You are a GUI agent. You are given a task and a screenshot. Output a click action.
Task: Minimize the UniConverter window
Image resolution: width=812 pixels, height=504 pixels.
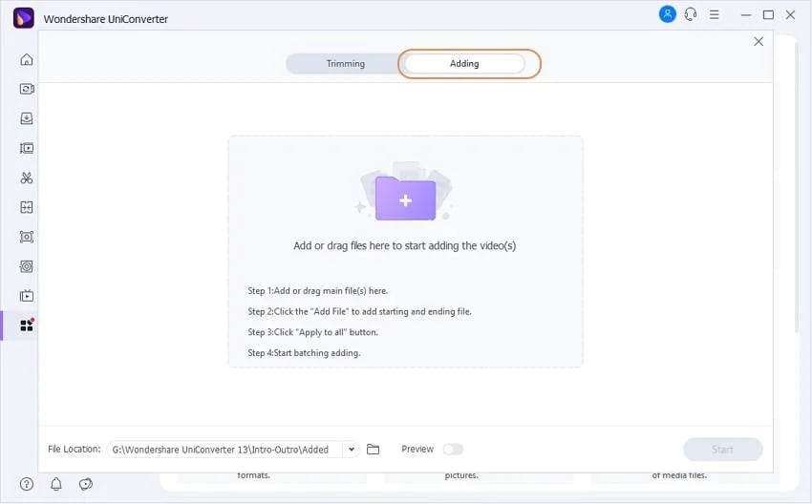click(x=746, y=15)
